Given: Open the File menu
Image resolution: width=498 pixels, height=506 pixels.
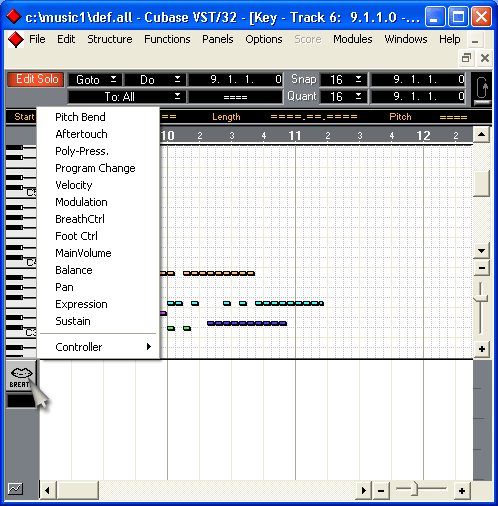Looking at the screenshot, I should click(37, 39).
